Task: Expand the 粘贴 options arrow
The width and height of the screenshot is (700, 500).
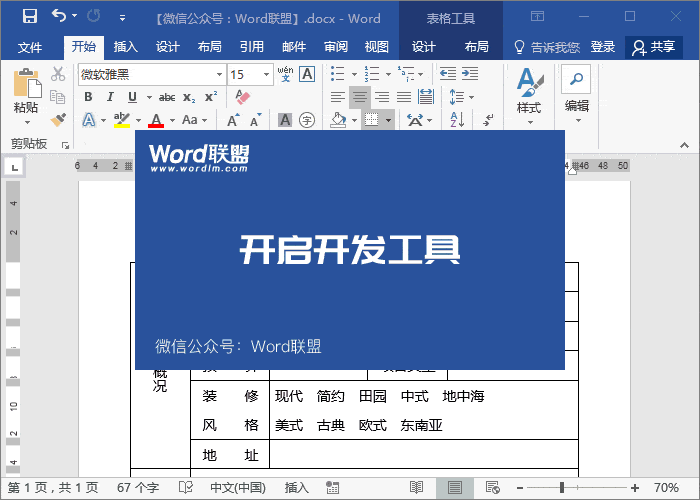Action: coord(27,122)
